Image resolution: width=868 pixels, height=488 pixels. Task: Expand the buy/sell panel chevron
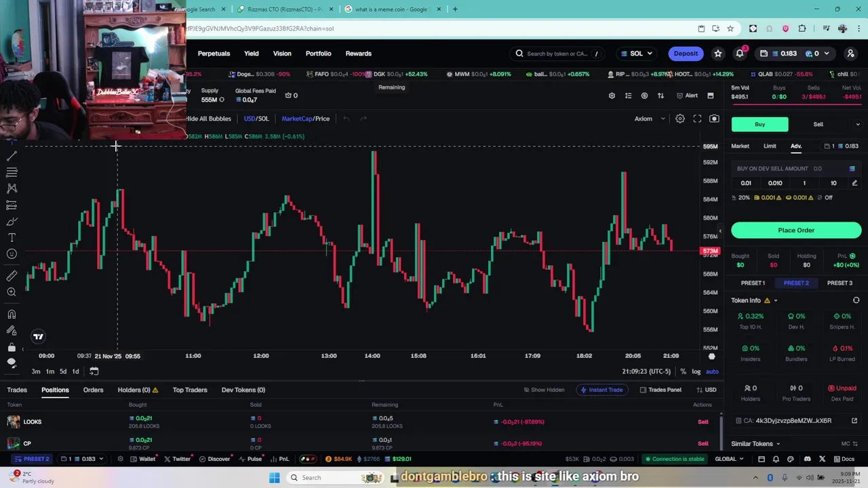coord(857,125)
